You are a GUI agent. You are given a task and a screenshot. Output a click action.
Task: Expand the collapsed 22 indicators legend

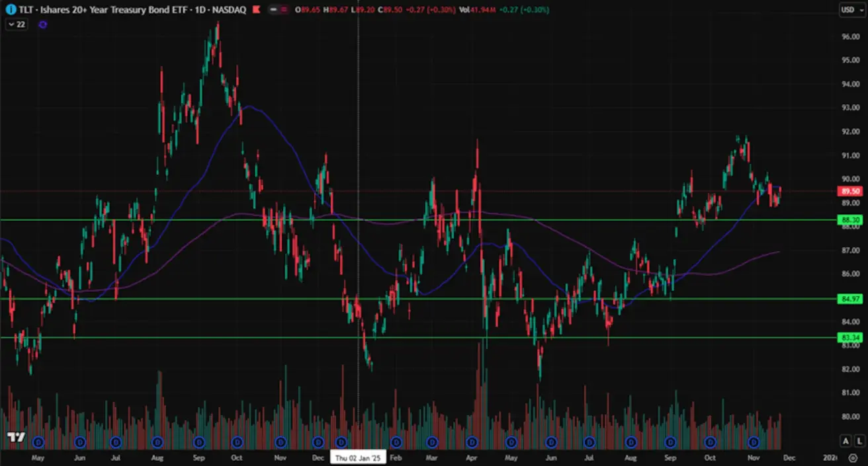[15, 24]
